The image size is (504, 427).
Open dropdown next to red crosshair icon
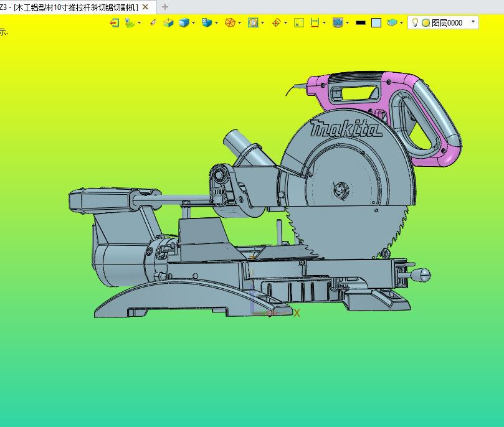[x=285, y=23]
